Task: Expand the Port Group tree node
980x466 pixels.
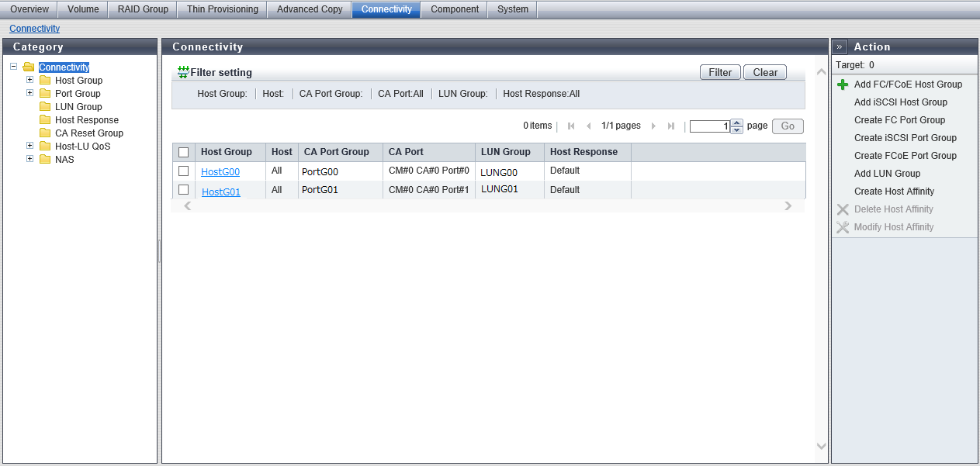Action: click(x=30, y=93)
